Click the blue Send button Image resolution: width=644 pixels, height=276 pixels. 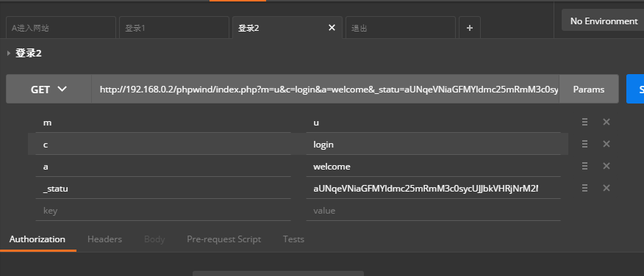click(x=635, y=89)
